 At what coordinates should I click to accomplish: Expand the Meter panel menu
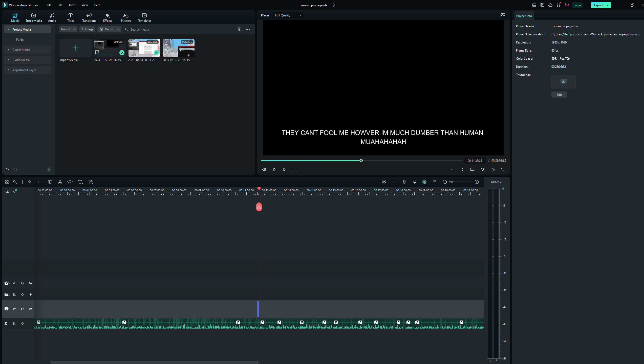[x=496, y=182]
